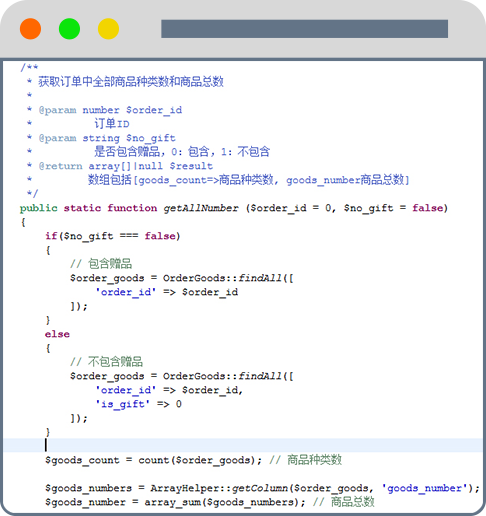
Task: Click the empty highlighted cursor line
Action: 243,445
